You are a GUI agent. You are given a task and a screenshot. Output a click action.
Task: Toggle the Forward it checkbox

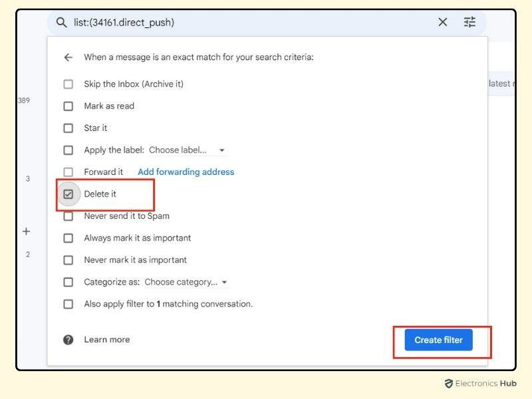68,172
